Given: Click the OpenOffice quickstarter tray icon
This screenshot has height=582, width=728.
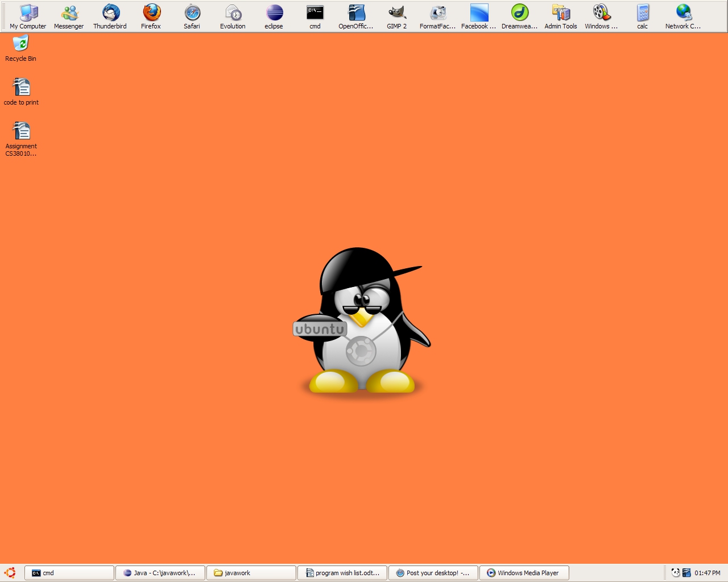Looking at the screenshot, I should [x=686, y=573].
